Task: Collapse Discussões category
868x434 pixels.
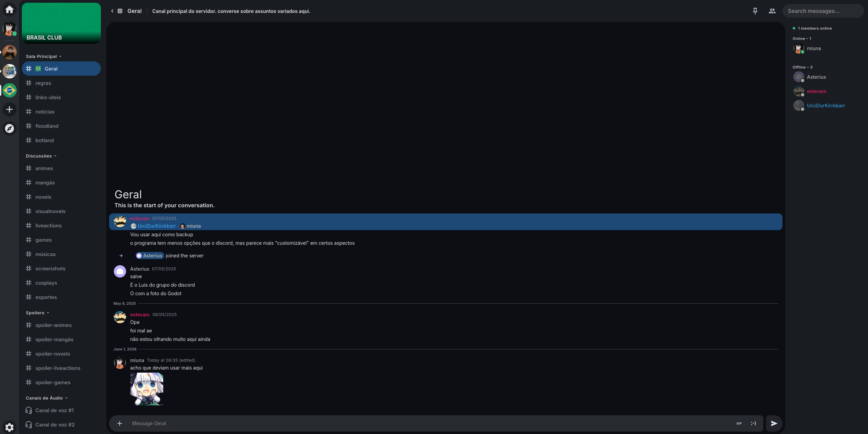Action: coord(41,156)
